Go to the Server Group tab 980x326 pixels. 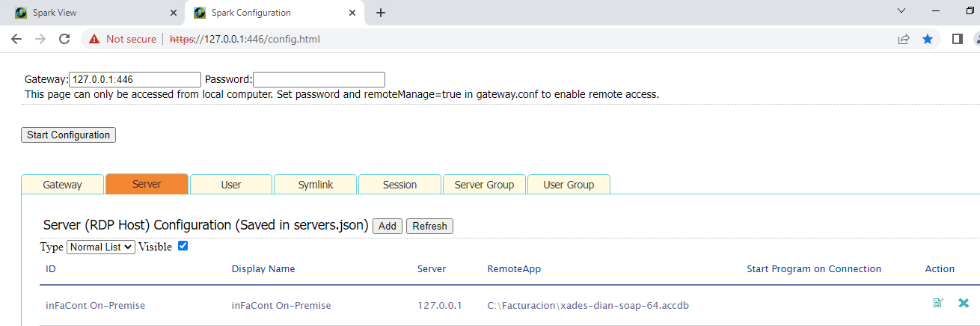(484, 185)
